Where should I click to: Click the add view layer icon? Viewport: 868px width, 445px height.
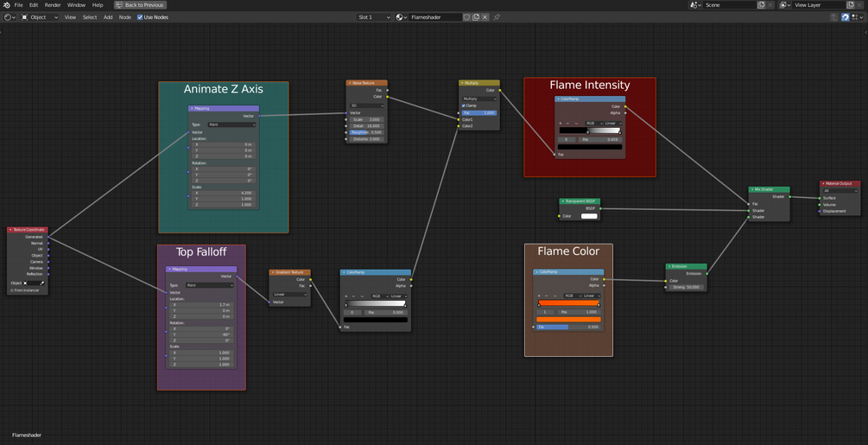851,5
